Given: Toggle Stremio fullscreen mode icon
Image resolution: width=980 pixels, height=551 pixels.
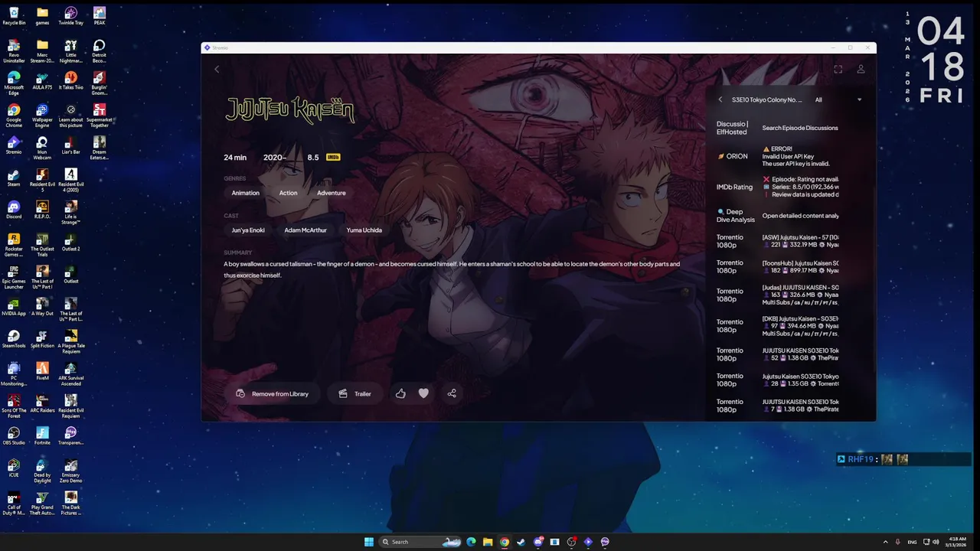Looking at the screenshot, I should point(838,69).
